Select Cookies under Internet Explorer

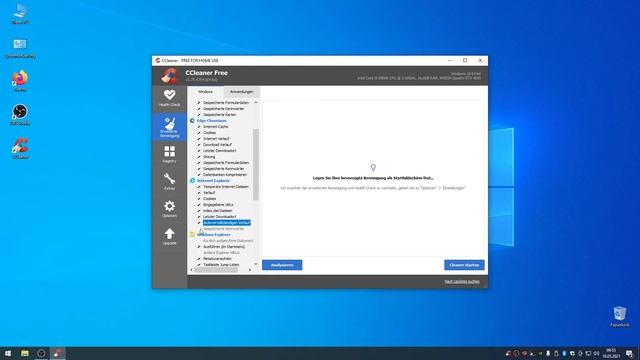coord(209,199)
